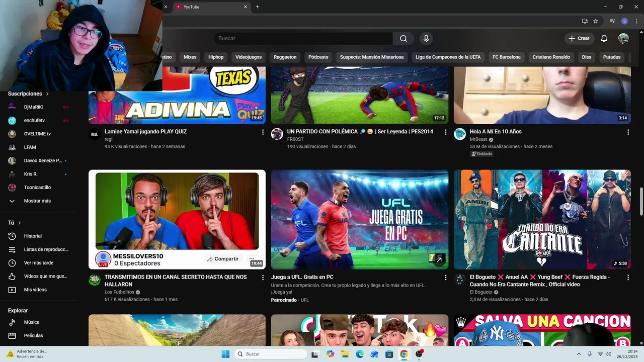Screen dimensions: 644x362
Task: Select the Cristiano Ronaldo chip
Action: pyautogui.click(x=551, y=57)
